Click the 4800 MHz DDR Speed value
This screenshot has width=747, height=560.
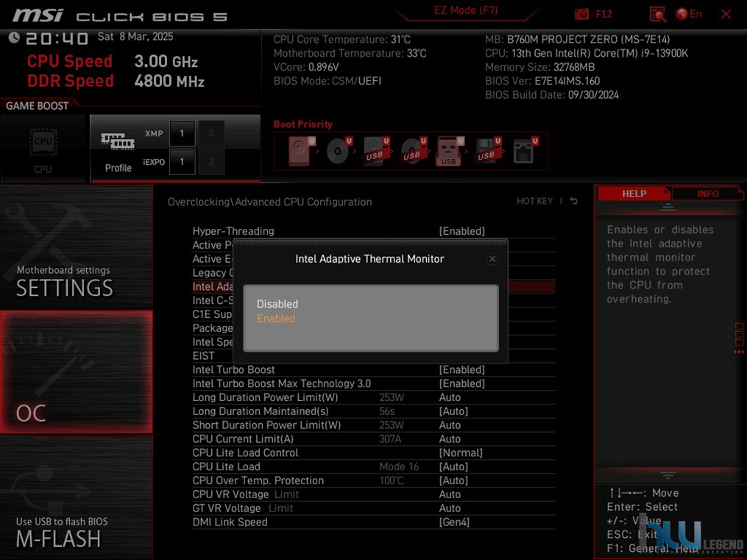coord(169,81)
